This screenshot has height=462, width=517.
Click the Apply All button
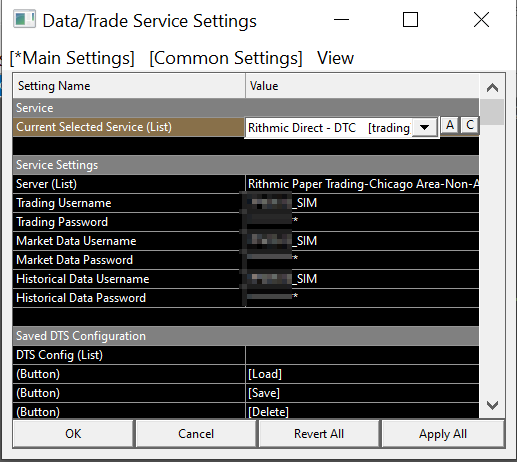coord(443,434)
